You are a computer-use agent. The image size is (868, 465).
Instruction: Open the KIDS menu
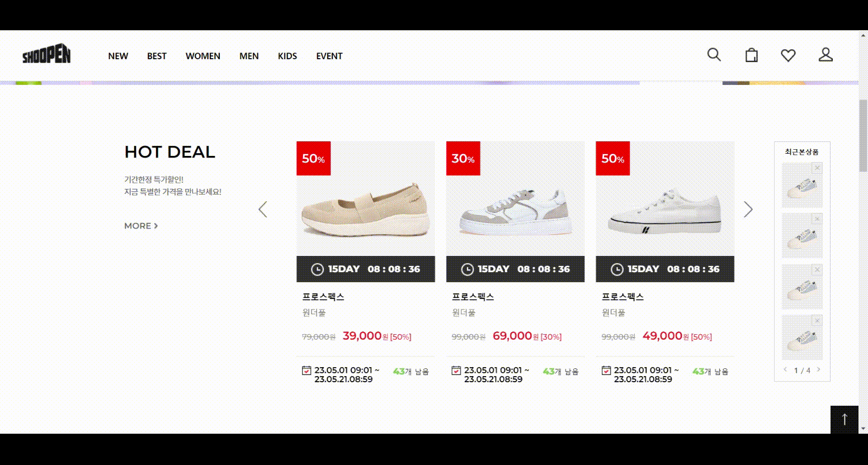287,56
